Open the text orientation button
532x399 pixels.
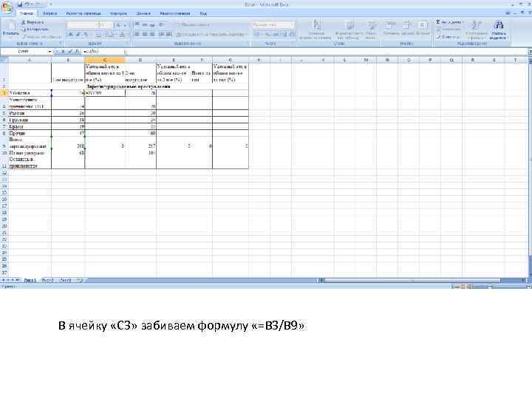[x=162, y=25]
